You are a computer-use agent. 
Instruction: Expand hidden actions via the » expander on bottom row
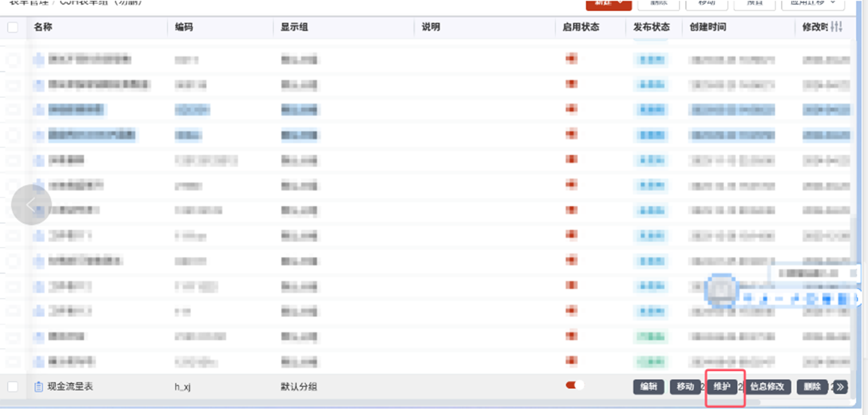click(x=840, y=386)
